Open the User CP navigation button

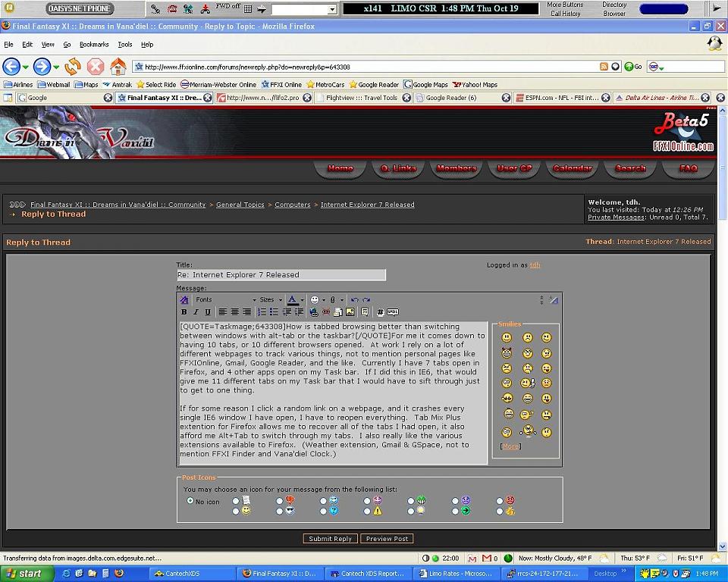click(x=514, y=168)
